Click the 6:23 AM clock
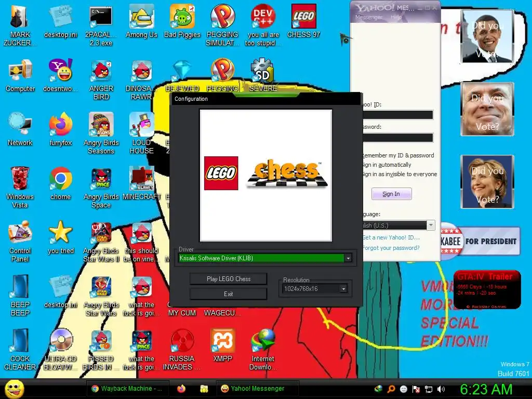Viewport: 532px width, 399px height. pyautogui.click(x=486, y=389)
